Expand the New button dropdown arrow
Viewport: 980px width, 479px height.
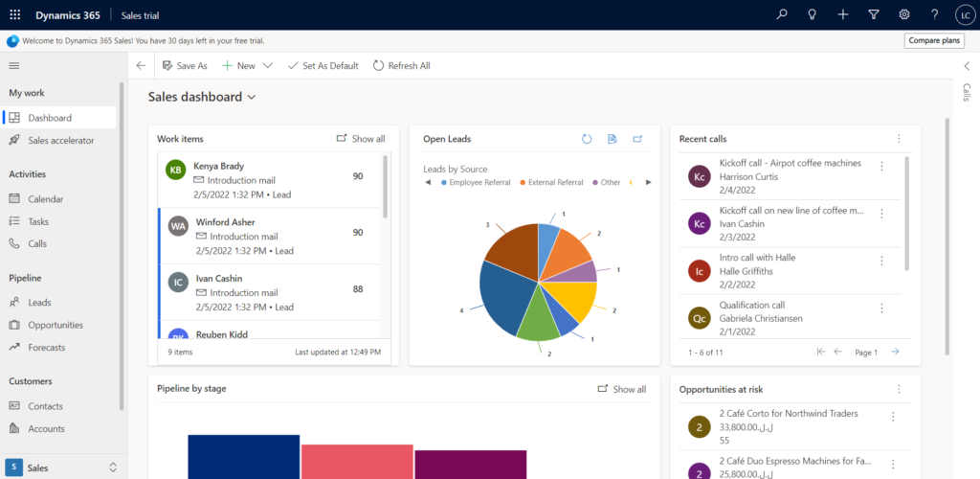coord(268,66)
